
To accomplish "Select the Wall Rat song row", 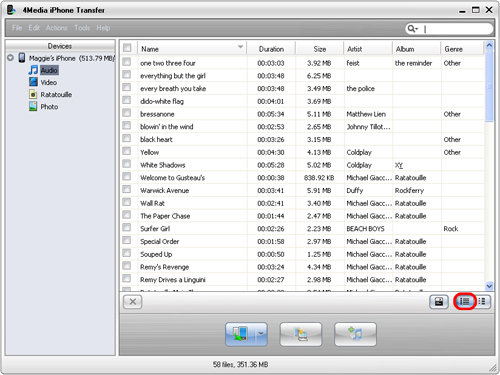I will pos(302,203).
